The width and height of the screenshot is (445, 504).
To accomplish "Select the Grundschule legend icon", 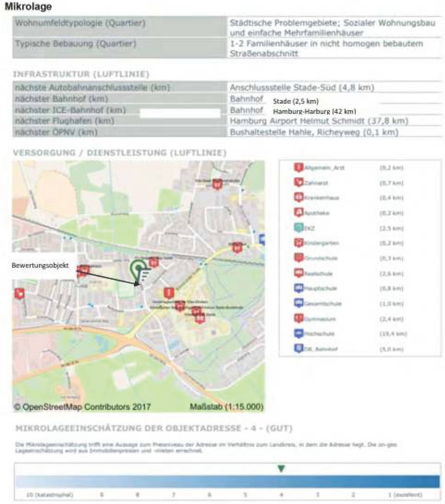I will pyautogui.click(x=299, y=258).
